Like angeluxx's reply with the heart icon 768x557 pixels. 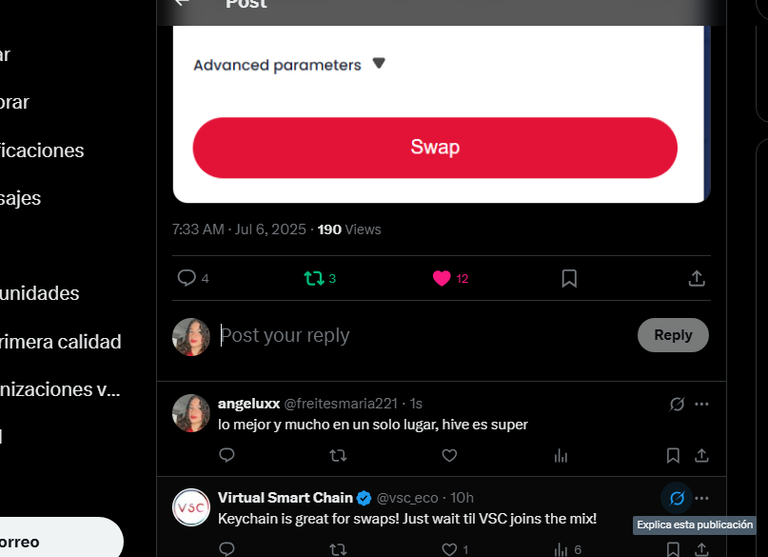tap(449, 456)
